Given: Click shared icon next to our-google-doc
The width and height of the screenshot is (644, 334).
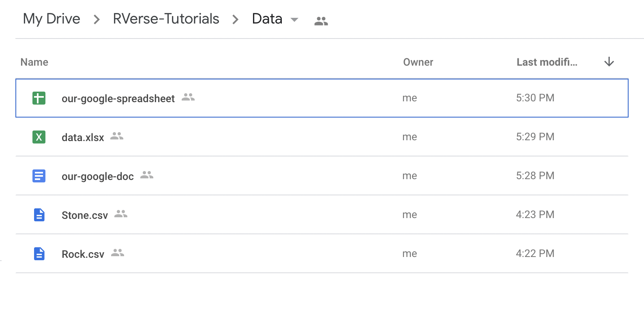Looking at the screenshot, I should 147,175.
